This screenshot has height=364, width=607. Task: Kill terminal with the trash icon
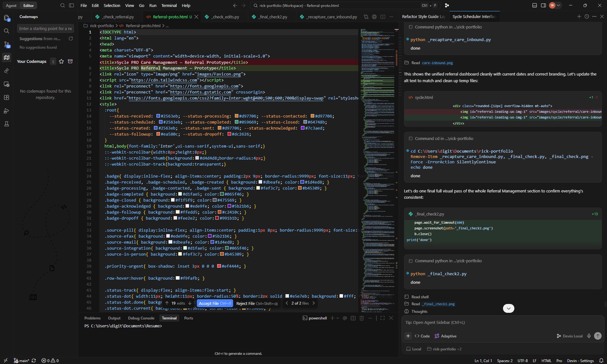tap(362, 318)
